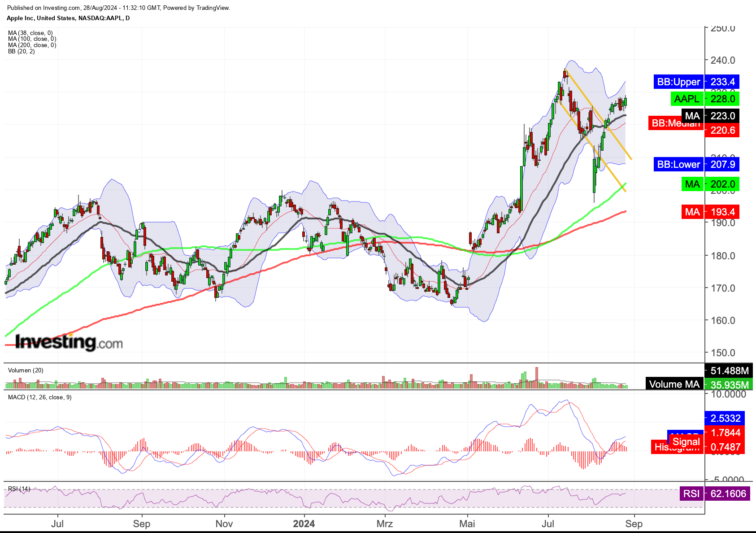Screen dimensions: 756x533
Task: Click the first Sep label on time axis
Action: (x=142, y=524)
